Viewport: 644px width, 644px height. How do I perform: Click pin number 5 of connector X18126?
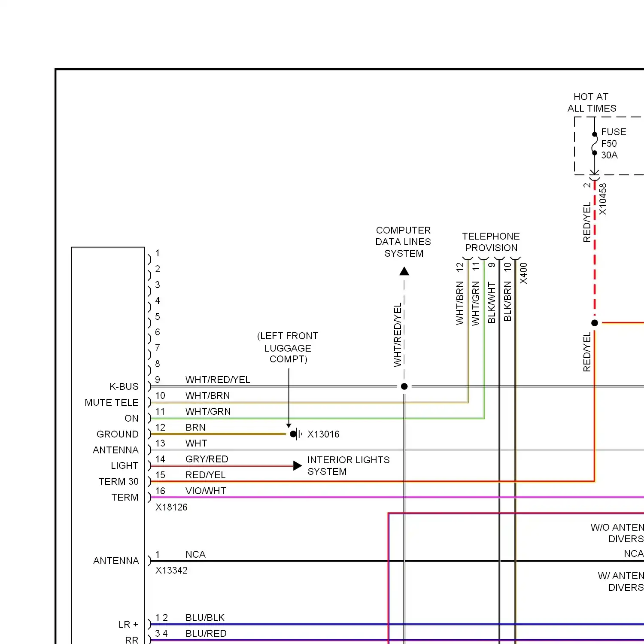[158, 316]
